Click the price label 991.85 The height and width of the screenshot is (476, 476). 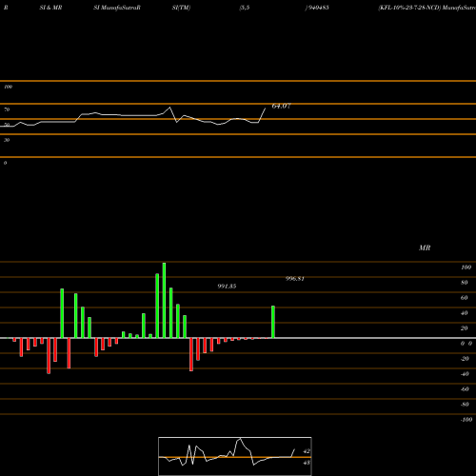point(227,287)
